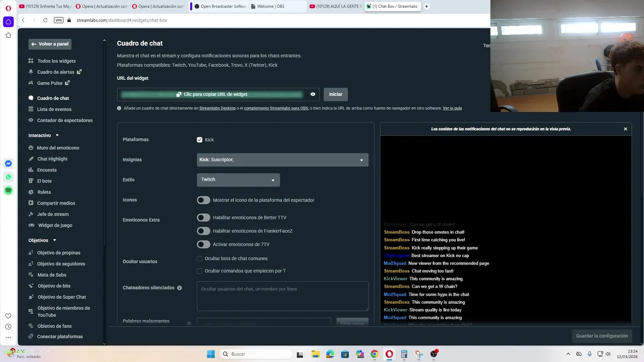Screen dimensions: 644x362
Task: Open history clock icon in Opera sidebar
Action: tap(8, 327)
